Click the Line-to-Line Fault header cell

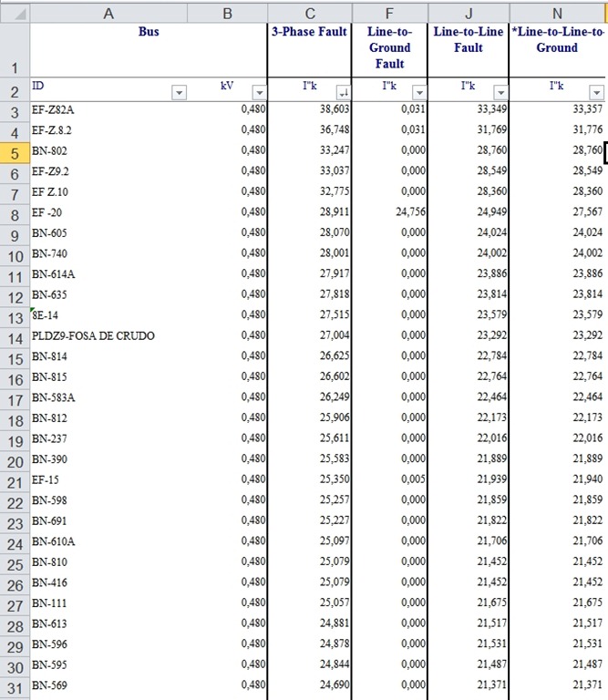[x=469, y=50]
